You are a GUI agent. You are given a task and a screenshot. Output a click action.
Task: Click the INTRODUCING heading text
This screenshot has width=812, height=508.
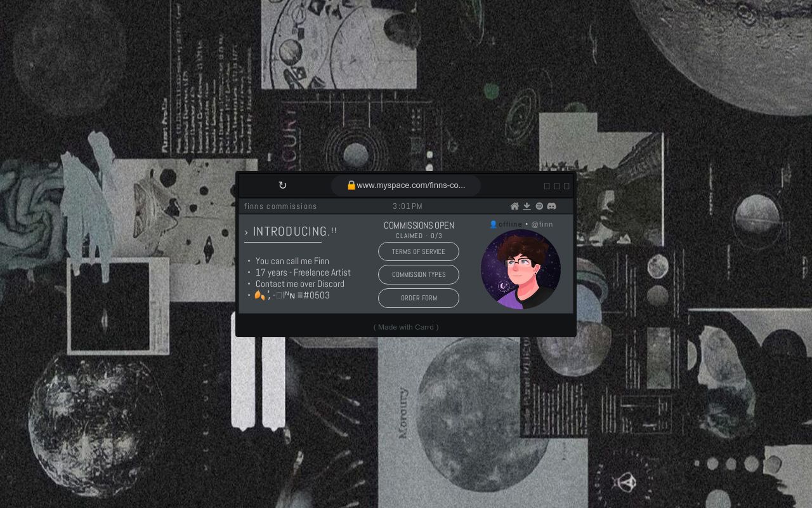[291, 232]
